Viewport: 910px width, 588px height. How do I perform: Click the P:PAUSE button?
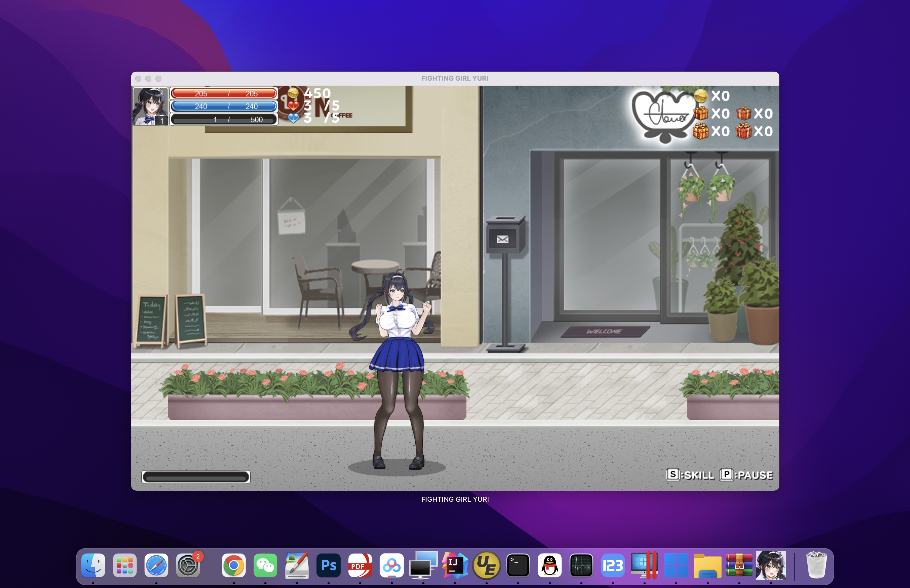coord(746,475)
